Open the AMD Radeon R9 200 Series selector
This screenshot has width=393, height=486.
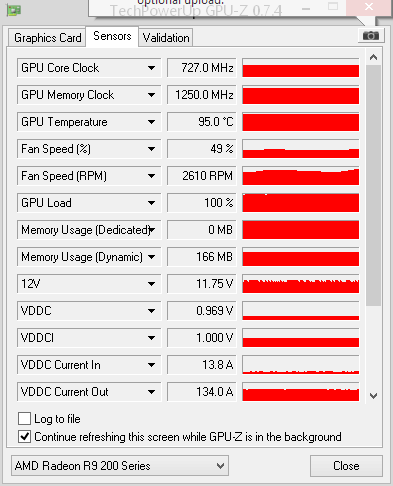[120, 466]
